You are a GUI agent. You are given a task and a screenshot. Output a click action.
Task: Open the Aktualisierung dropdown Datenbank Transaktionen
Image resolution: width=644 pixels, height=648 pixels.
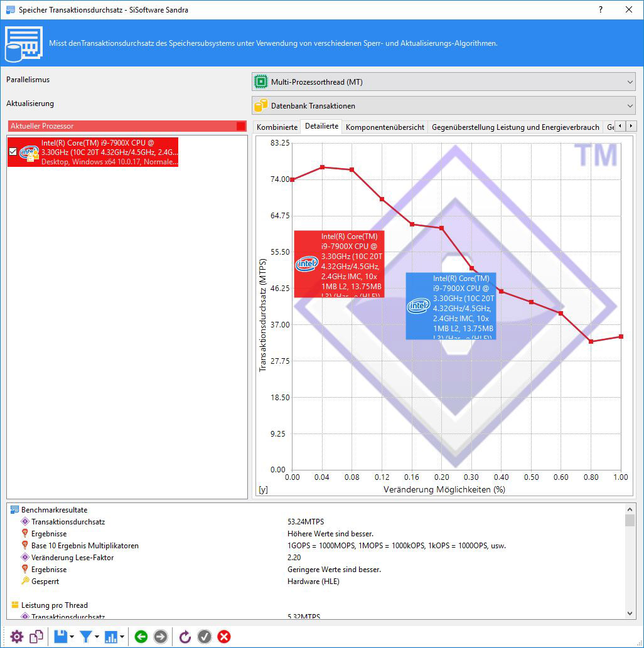click(443, 106)
